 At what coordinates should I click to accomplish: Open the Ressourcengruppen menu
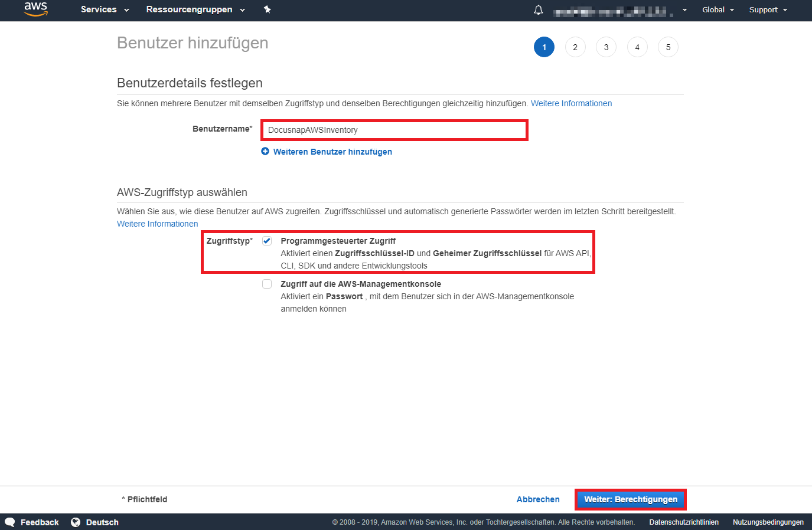195,9
